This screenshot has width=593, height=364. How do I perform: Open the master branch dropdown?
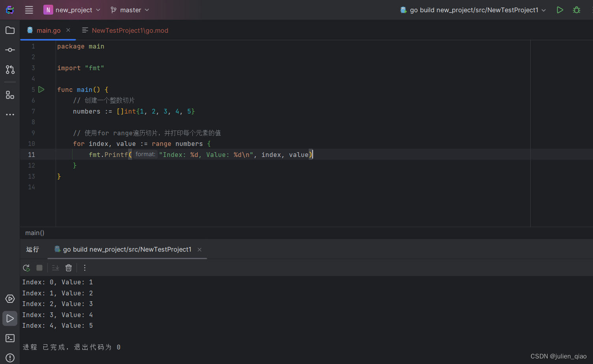[x=130, y=10]
